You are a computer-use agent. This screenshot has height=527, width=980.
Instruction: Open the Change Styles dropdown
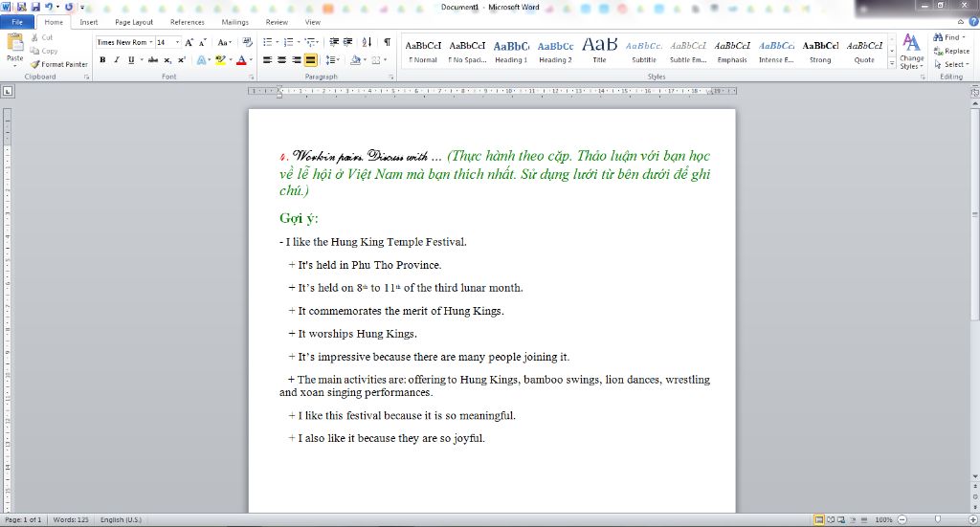[911, 52]
